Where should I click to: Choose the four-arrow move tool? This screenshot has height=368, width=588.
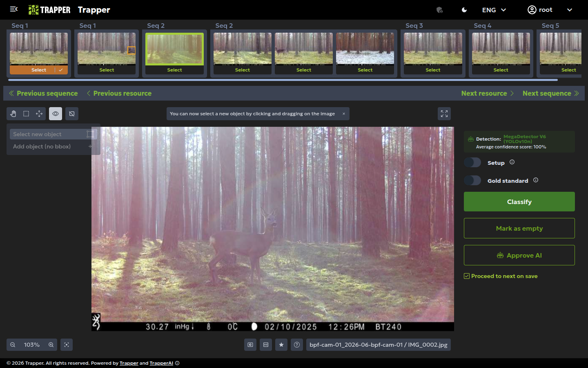click(39, 114)
